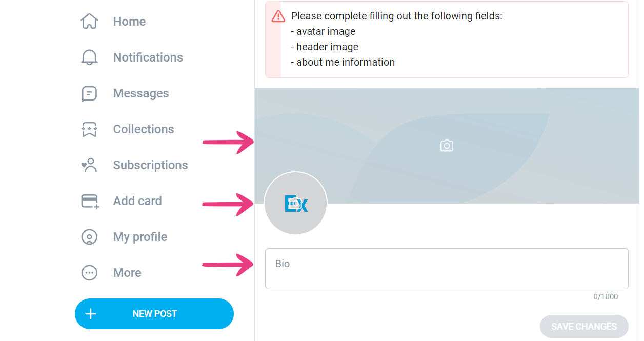
Task: Open the My profile circle icon
Action: tap(89, 237)
